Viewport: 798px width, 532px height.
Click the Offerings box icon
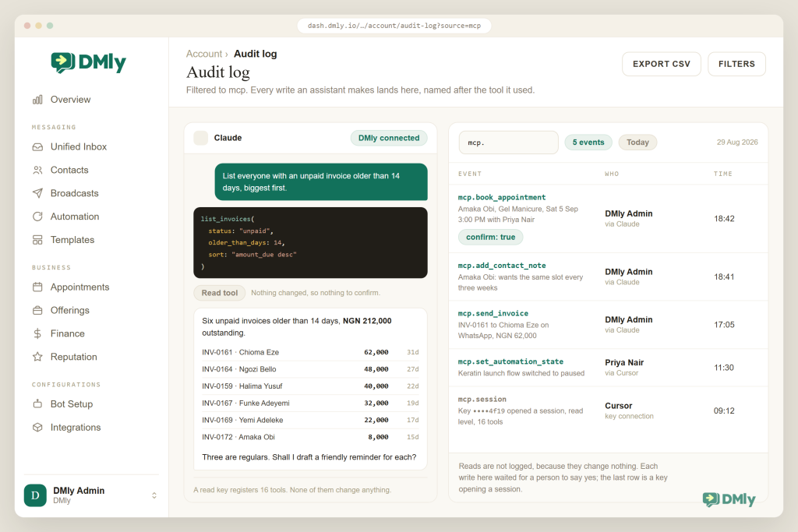point(37,310)
